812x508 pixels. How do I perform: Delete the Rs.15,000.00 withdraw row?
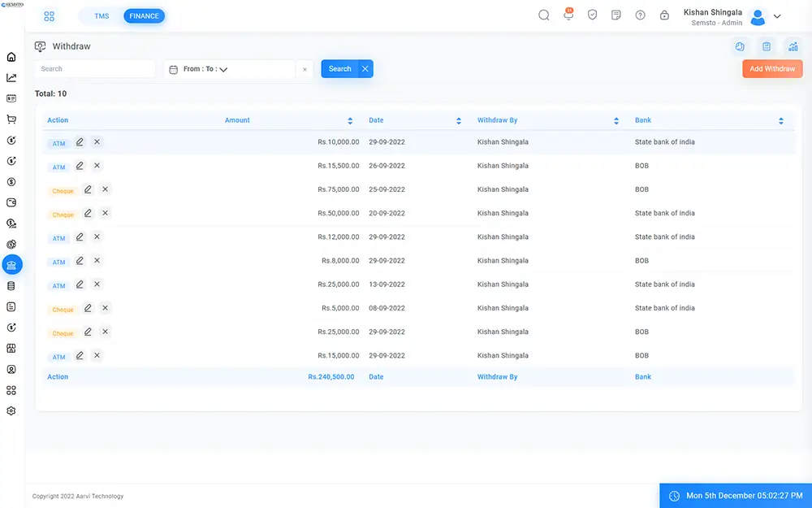pyautogui.click(x=97, y=356)
